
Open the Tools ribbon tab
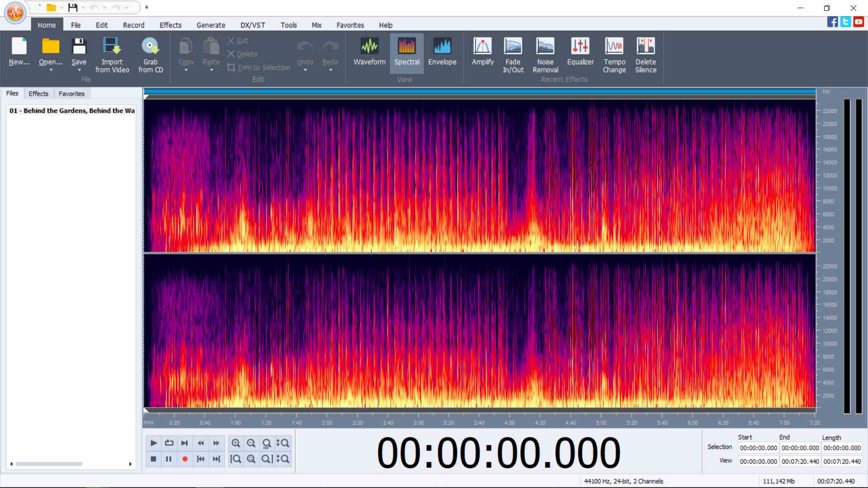pyautogui.click(x=288, y=25)
